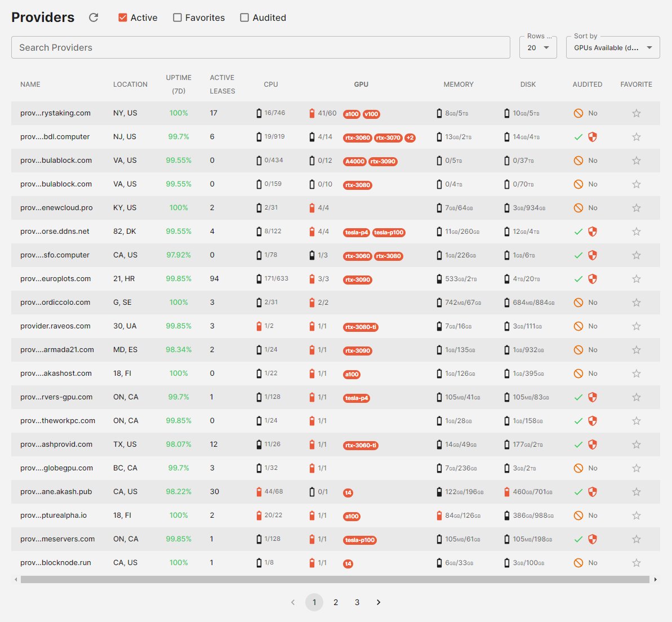Select page 1 in pagination
Screen dimensions: 672x622
pos(314,602)
